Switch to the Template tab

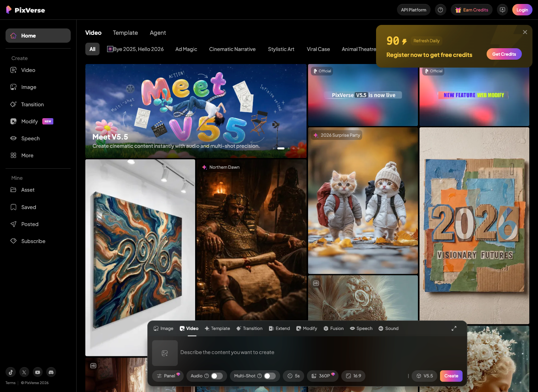pyautogui.click(x=125, y=33)
